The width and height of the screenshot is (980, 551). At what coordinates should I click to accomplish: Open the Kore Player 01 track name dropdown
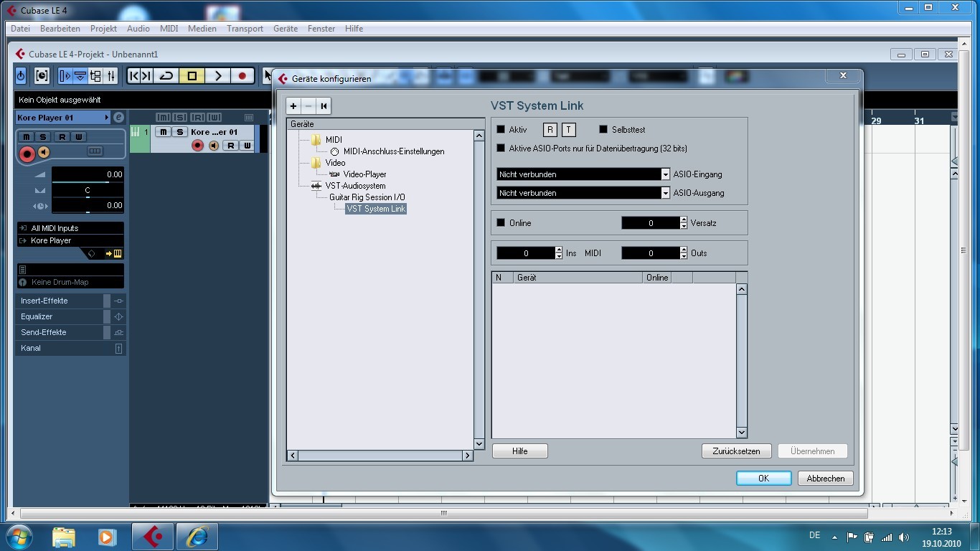(63, 118)
